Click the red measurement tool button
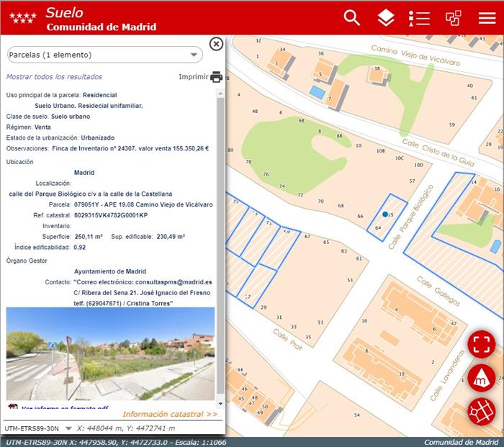504x447 pixels. (x=481, y=377)
